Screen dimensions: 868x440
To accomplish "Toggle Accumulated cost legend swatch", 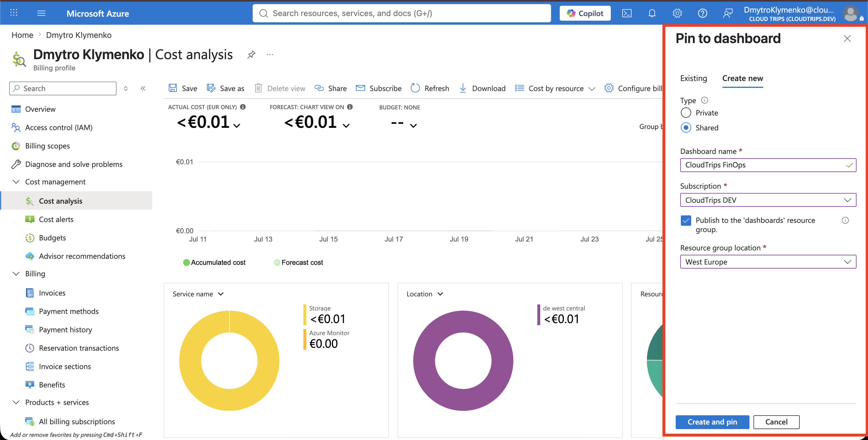I will (x=186, y=262).
